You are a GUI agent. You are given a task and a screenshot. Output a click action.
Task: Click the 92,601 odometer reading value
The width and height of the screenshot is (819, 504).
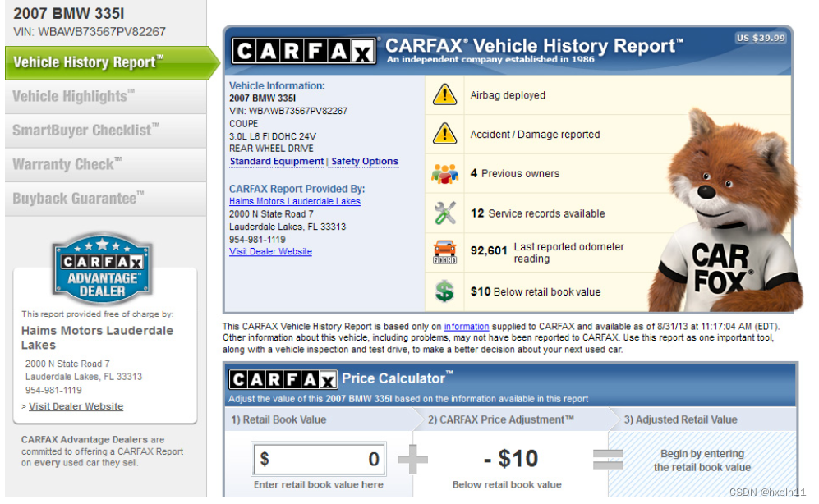pyautogui.click(x=489, y=251)
